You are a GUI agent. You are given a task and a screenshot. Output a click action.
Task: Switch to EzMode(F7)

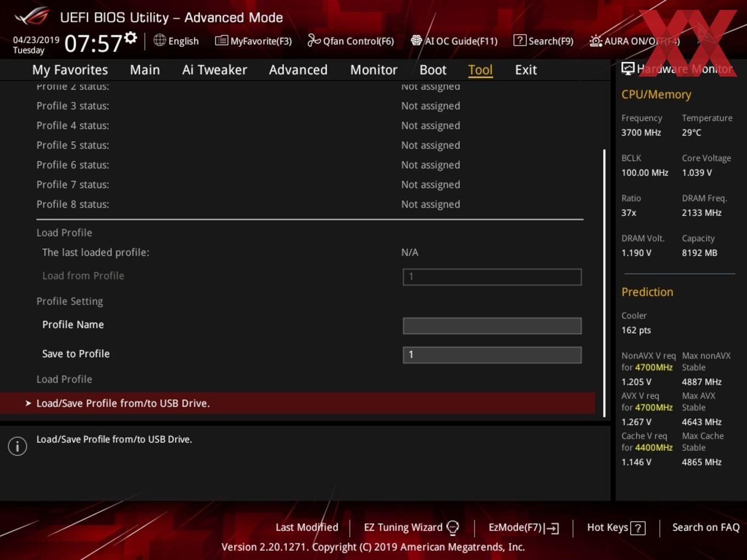click(523, 528)
